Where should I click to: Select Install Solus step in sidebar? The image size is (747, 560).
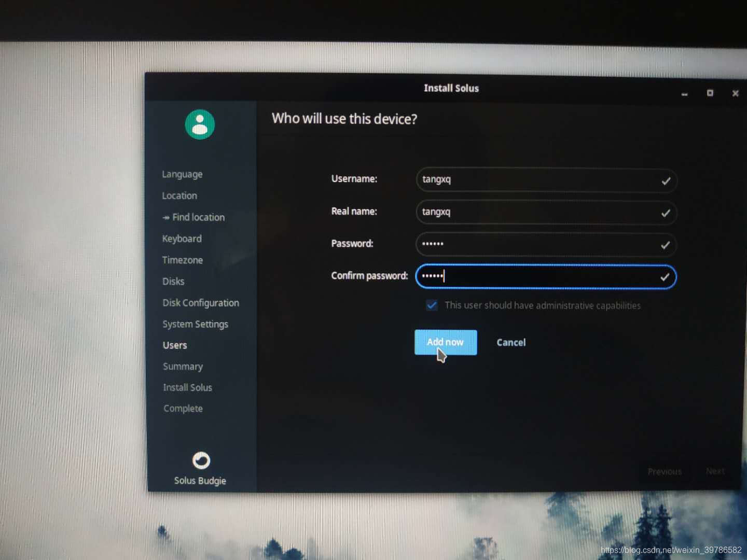point(187,387)
